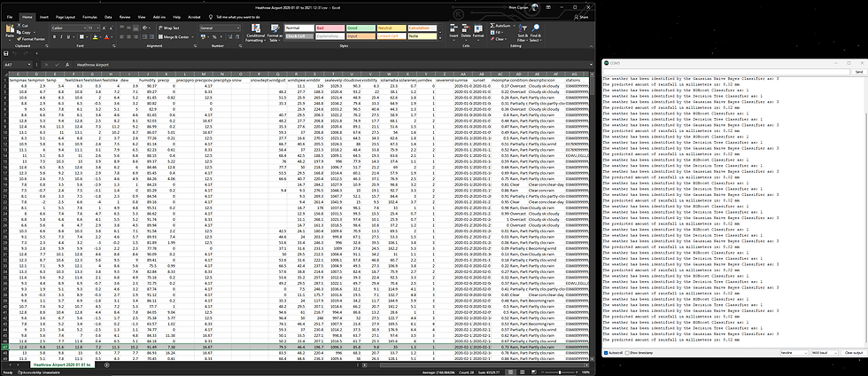
Task: Click the AutoSum sigma icon
Action: [492, 26]
